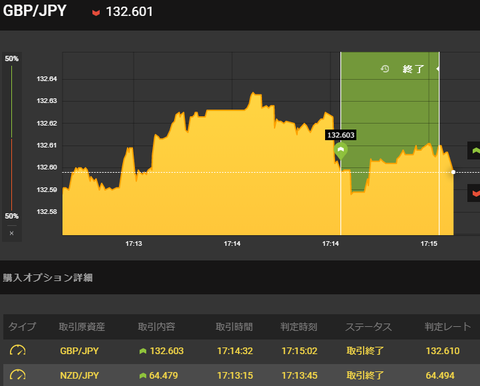Click the 判定レート column header
This screenshot has height=386, width=480.
tap(448, 327)
